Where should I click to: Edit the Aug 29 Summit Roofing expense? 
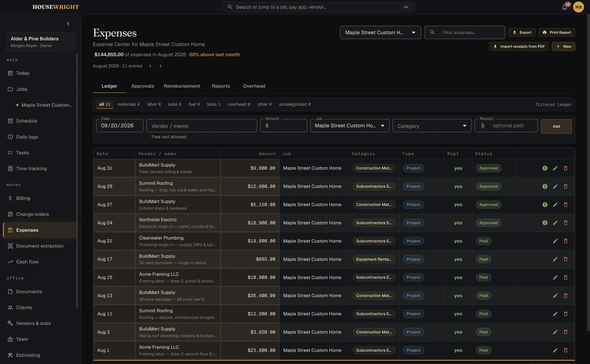pyautogui.click(x=555, y=186)
